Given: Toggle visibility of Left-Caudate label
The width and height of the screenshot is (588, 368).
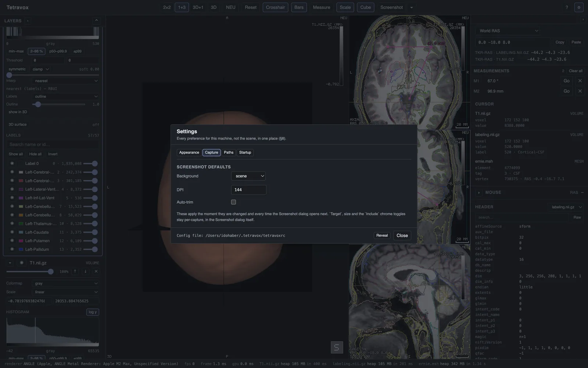Looking at the screenshot, I should point(12,232).
